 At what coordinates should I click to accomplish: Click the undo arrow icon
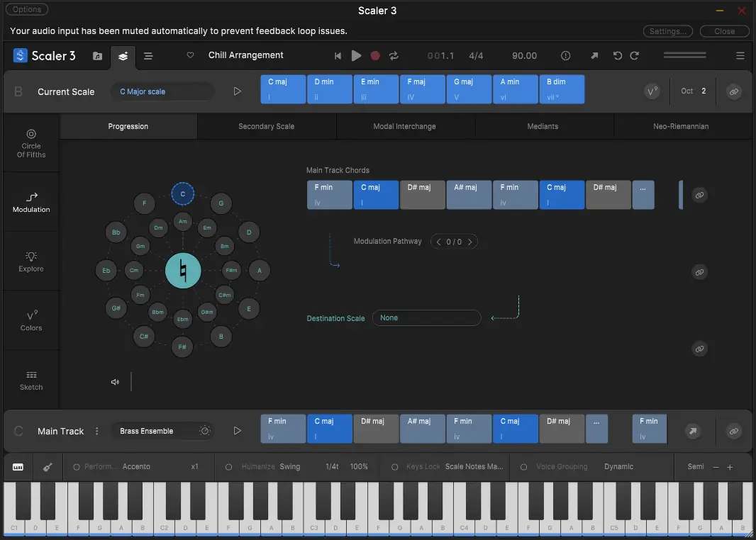[617, 55]
